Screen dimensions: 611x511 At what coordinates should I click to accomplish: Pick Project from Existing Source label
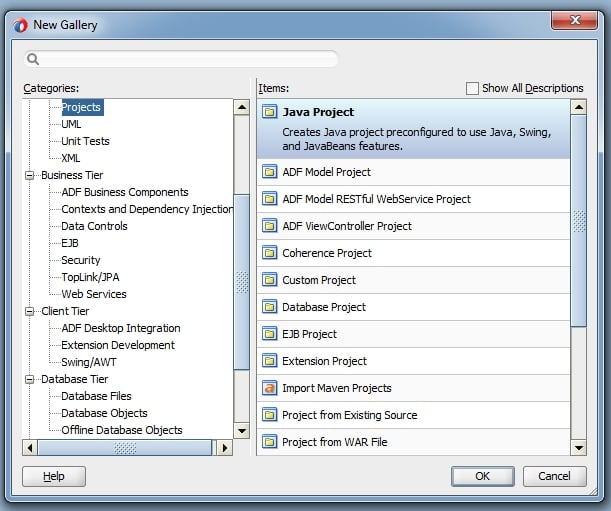[350, 415]
